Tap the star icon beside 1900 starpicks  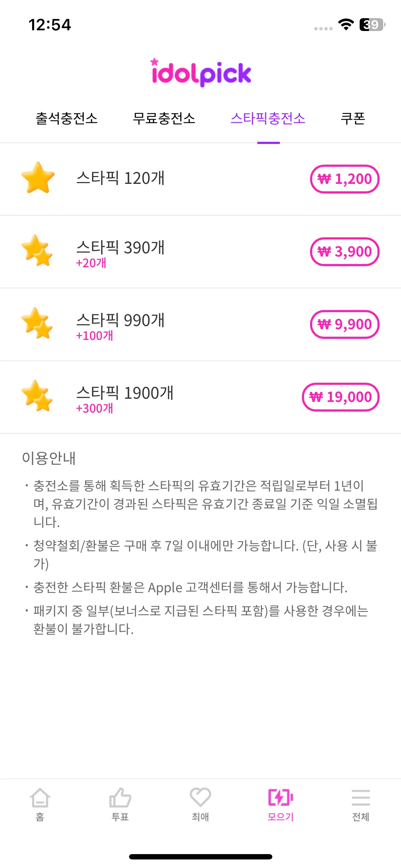click(x=37, y=396)
